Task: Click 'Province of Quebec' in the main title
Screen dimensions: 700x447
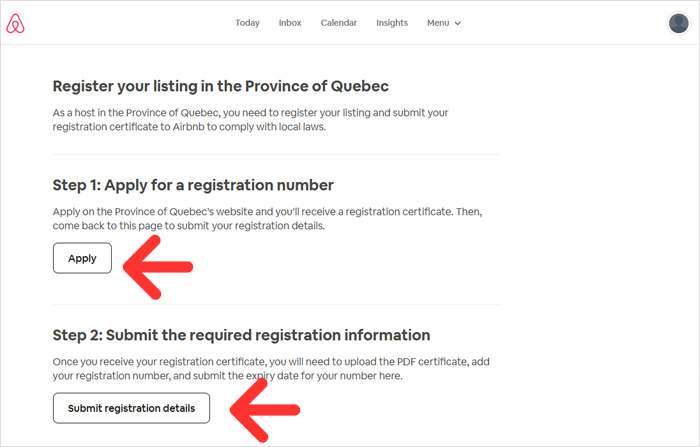Action: [317, 86]
